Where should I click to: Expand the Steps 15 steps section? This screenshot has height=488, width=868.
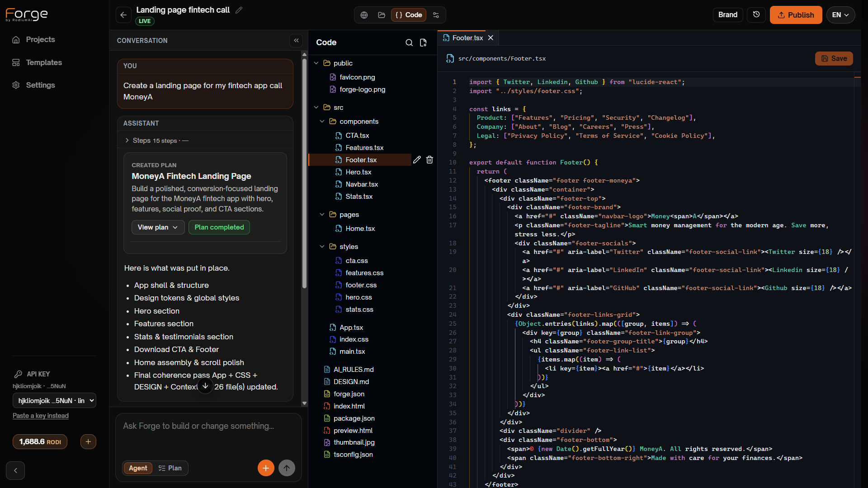pyautogui.click(x=156, y=141)
